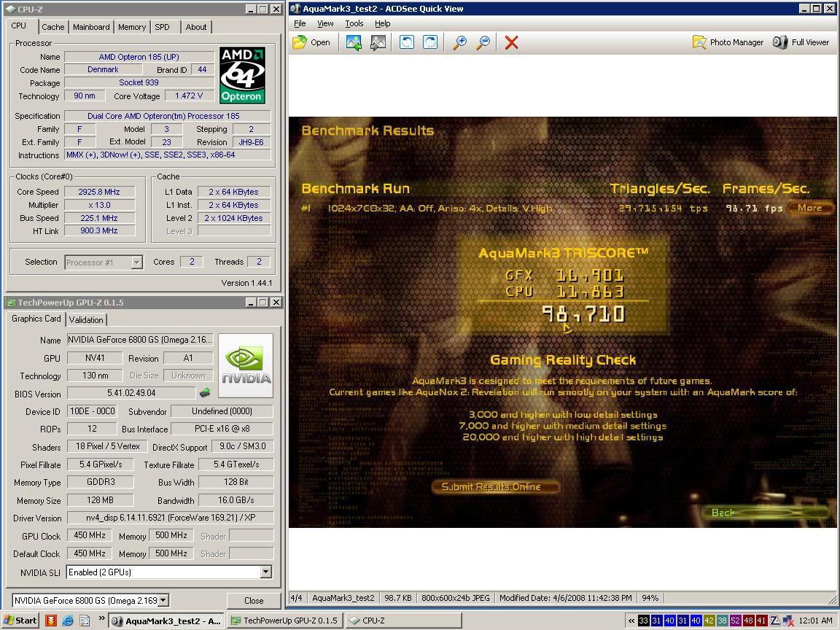Rotate image counterclockwise in ACDSee
Viewport: 840px width, 630px height.
pos(407,42)
